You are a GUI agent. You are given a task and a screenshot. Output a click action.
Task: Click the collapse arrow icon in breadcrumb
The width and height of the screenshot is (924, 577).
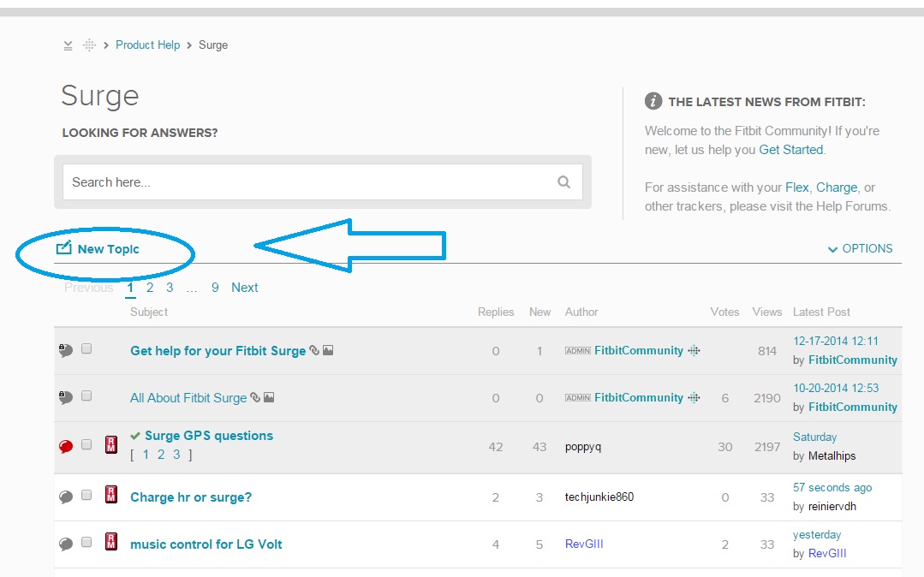tap(69, 45)
